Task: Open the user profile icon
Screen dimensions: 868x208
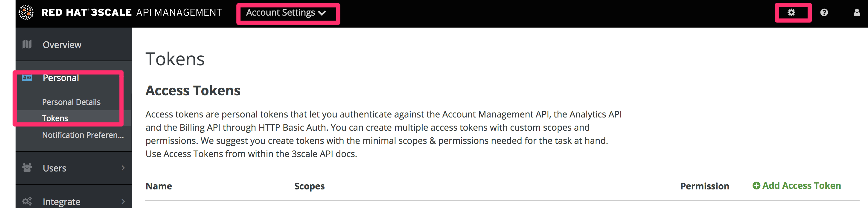Action: [857, 13]
